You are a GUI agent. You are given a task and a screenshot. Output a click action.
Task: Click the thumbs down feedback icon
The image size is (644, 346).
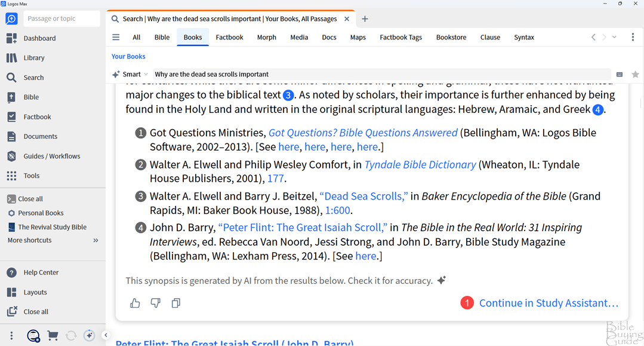click(x=155, y=304)
